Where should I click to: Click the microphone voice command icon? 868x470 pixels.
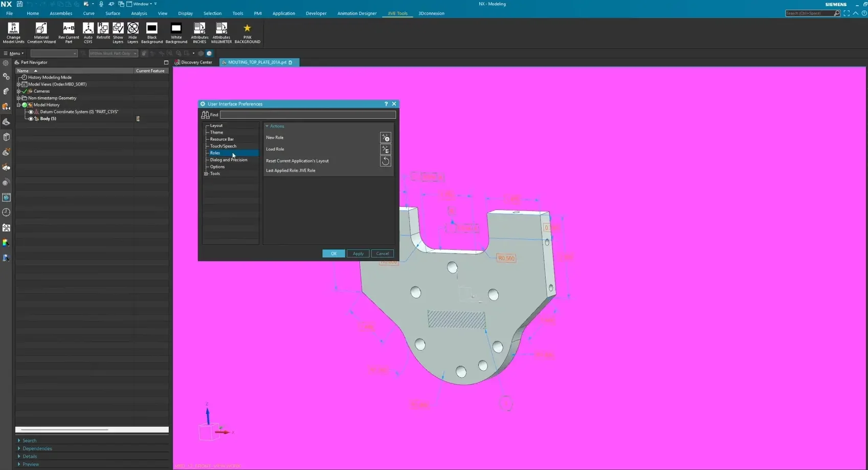[101, 4]
